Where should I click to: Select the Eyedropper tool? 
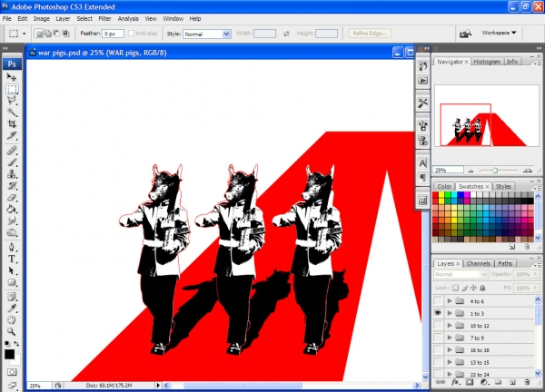(12, 309)
